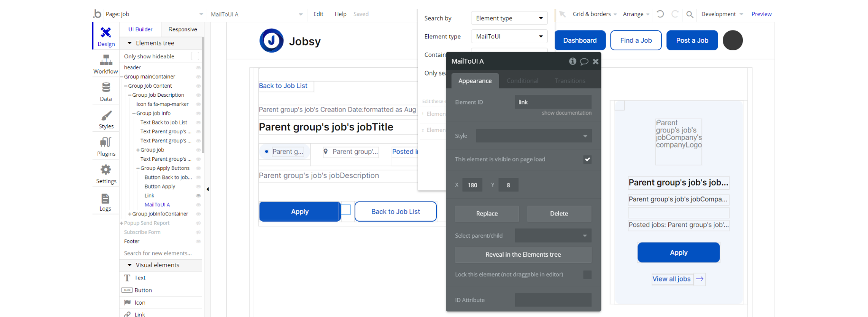
Task: Toggle eye visibility for Link element
Action: [198, 196]
